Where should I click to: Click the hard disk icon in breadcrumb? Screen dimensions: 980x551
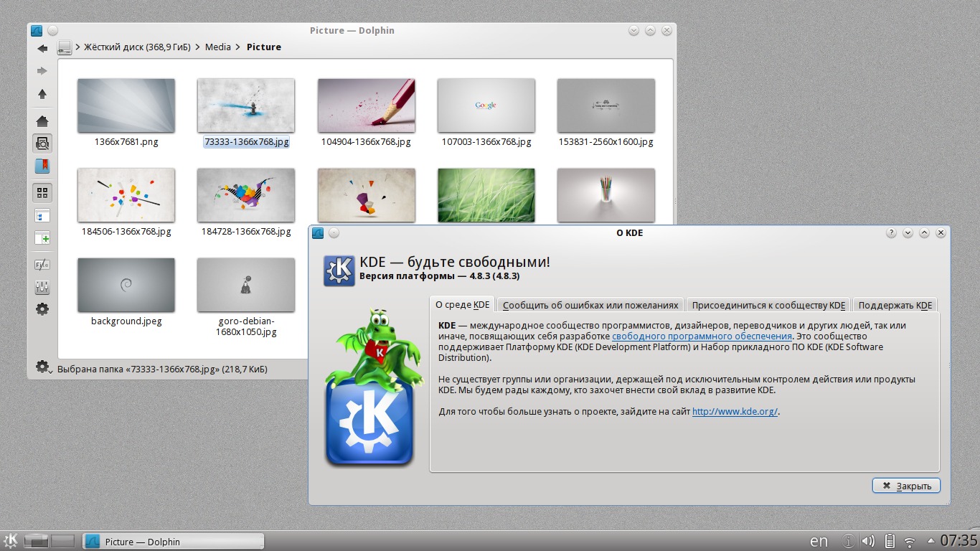coord(65,47)
